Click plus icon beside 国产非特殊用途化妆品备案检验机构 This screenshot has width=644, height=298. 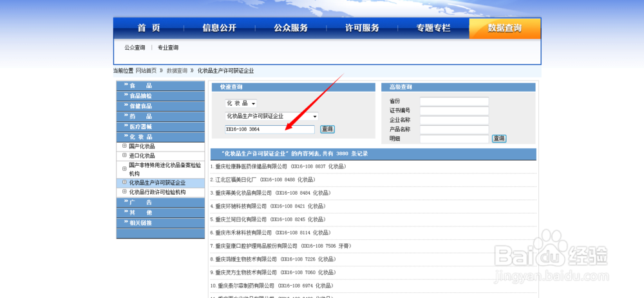point(124,169)
